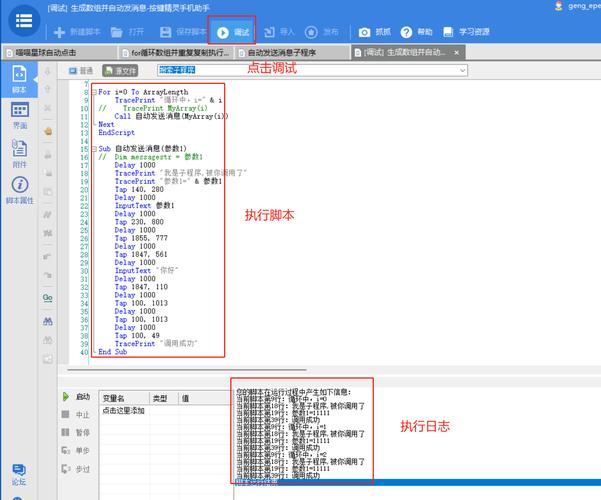Switch to for循环数组并重复复制执行 tab
Viewport: 601px width, 500px height.
[176, 53]
